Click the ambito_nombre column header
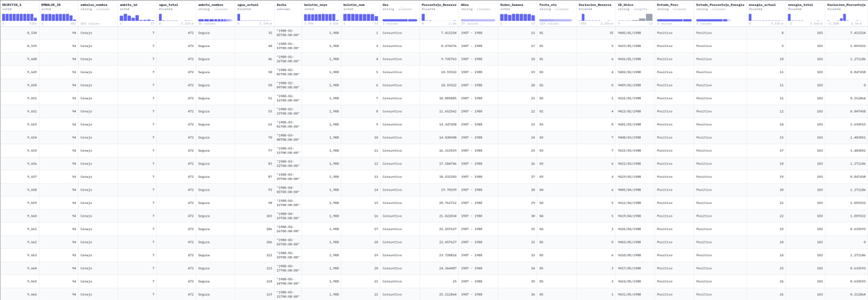Viewport: 868px width, 300px height. (x=210, y=4)
